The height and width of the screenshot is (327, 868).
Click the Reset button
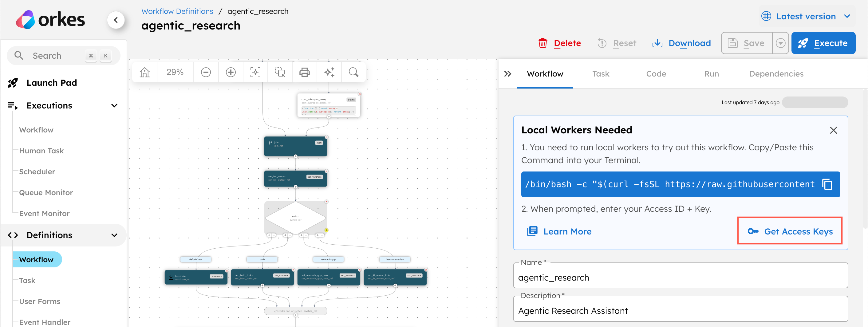click(617, 43)
